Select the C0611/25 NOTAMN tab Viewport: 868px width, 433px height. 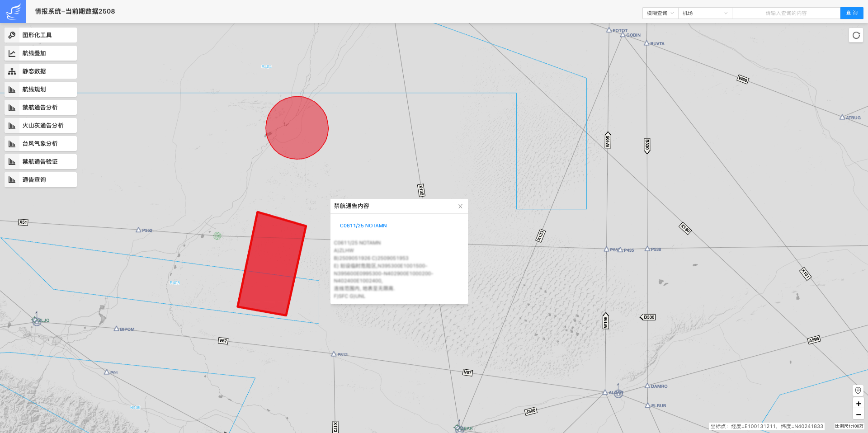click(x=363, y=226)
